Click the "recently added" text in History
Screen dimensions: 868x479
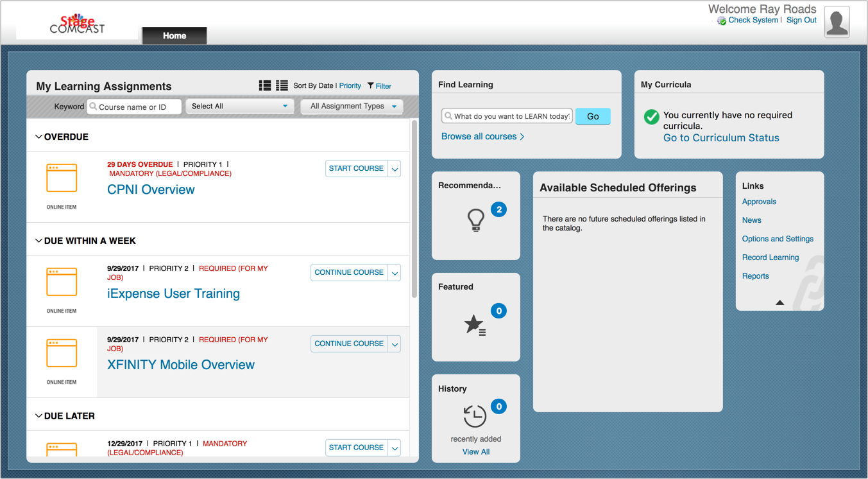pyautogui.click(x=476, y=439)
